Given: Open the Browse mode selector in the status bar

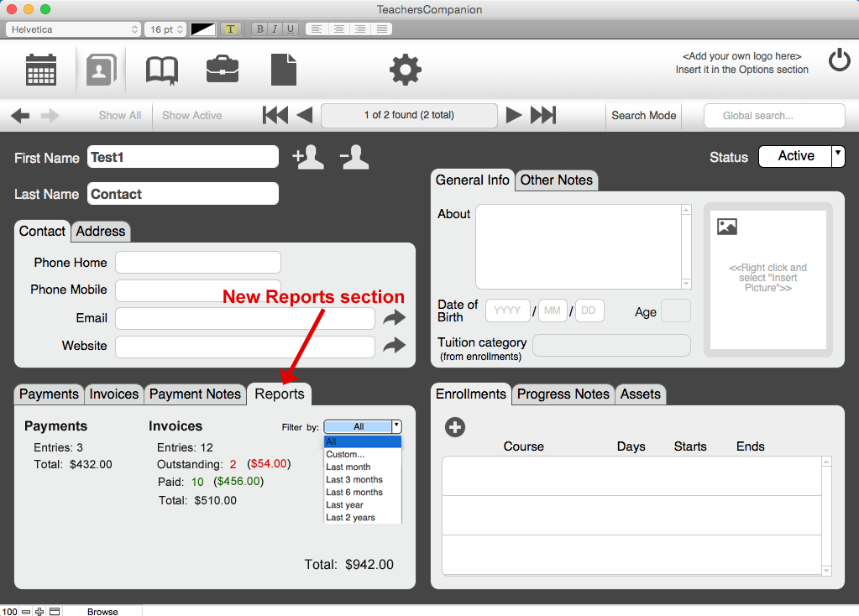Looking at the screenshot, I should point(102,611).
